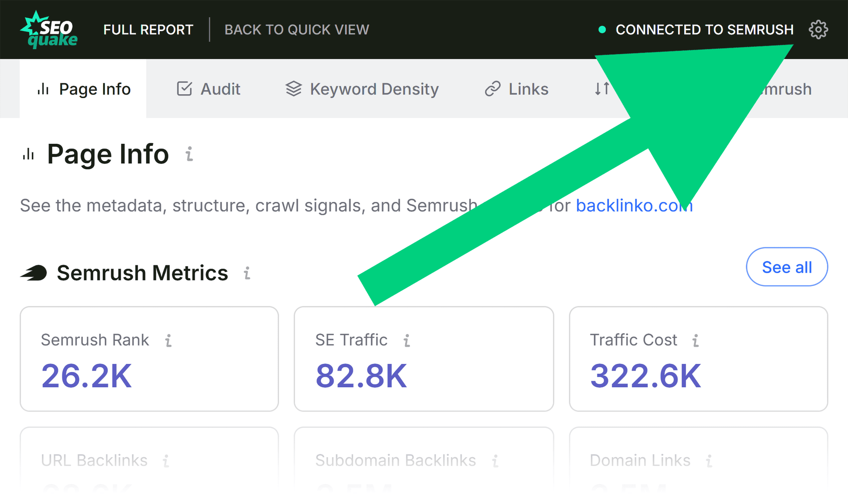Image resolution: width=848 pixels, height=504 pixels.
Task: Click the Semrush flame logo icon
Action: point(33,273)
